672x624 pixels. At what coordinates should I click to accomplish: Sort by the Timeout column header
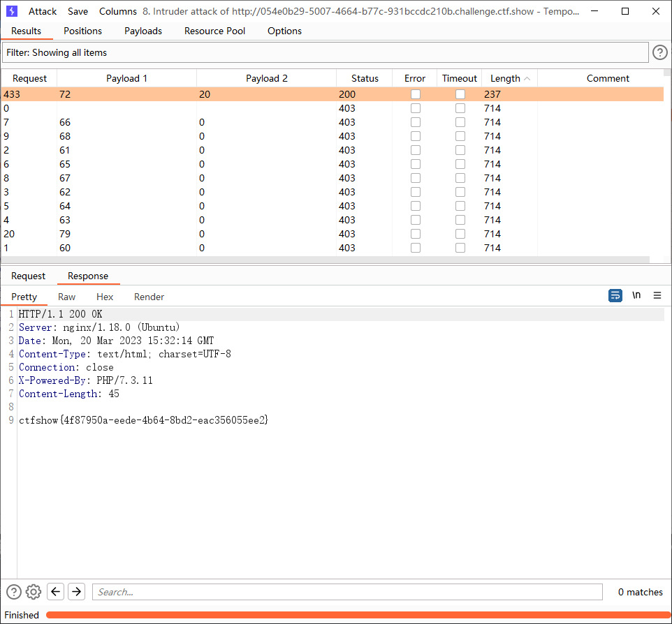[x=460, y=78]
